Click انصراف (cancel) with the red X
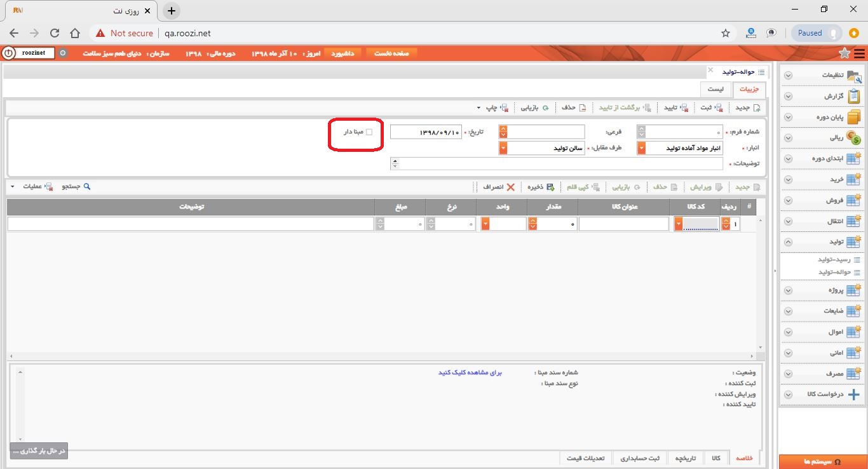868x469 pixels. pos(499,187)
